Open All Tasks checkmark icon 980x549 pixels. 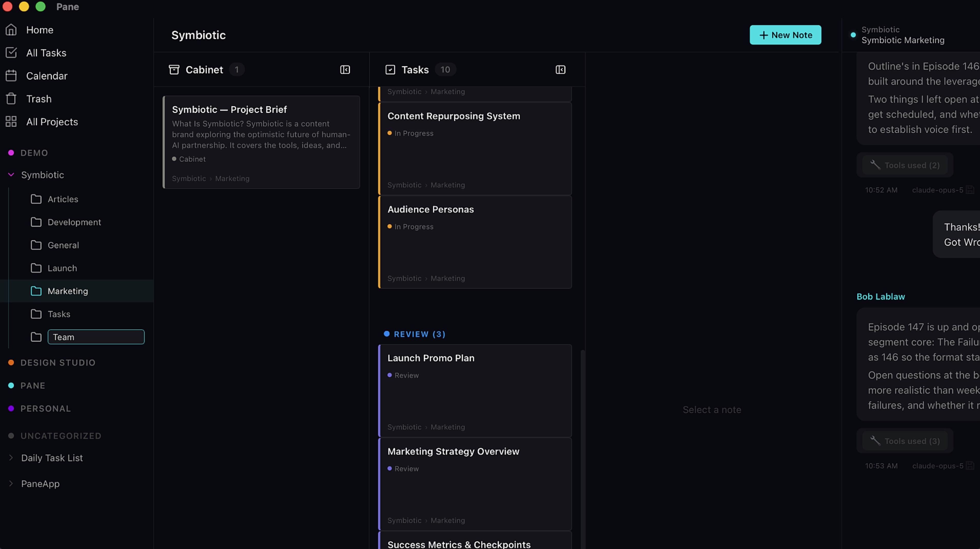point(11,53)
